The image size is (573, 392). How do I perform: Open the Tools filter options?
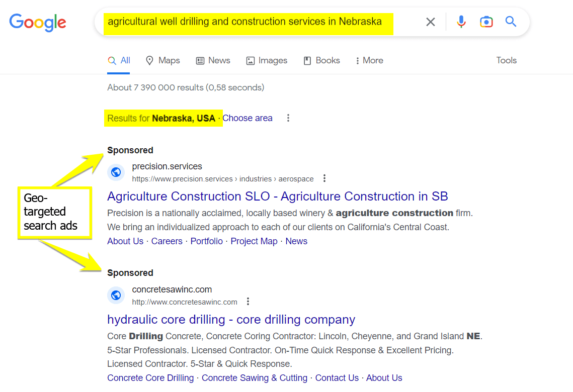tap(506, 61)
